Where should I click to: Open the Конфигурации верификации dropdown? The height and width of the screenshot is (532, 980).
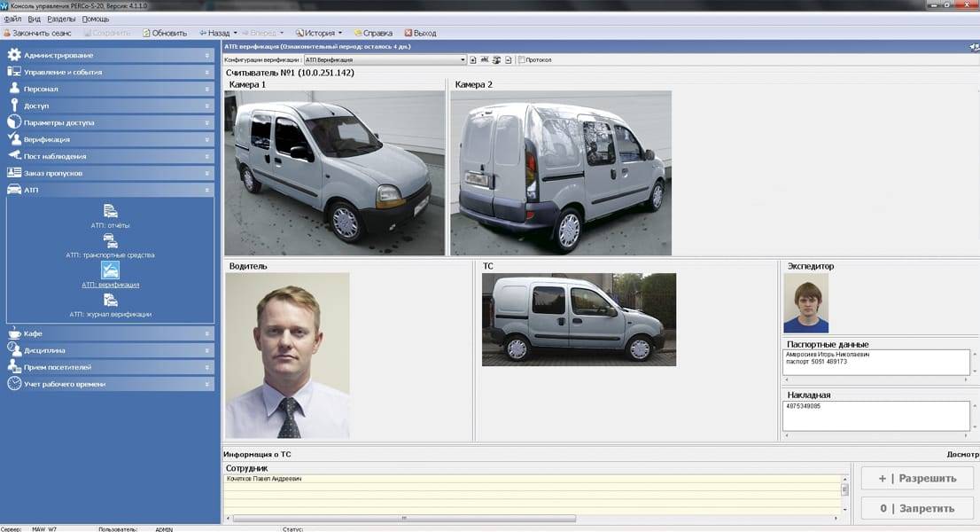pos(462,60)
